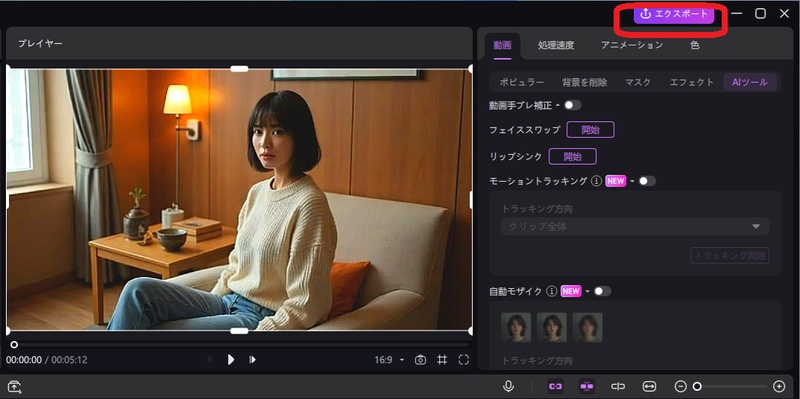Toggle the purple auto-link chain icon
This screenshot has width=800, height=399.
(555, 386)
